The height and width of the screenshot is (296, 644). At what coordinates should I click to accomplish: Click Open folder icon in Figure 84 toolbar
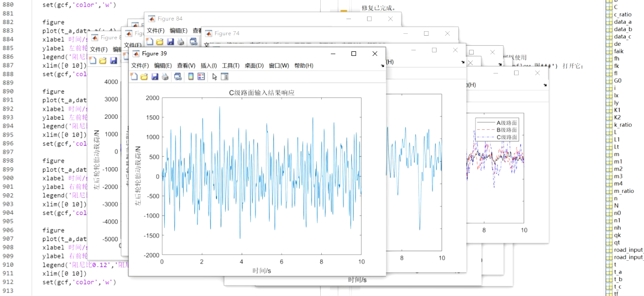coord(160,41)
